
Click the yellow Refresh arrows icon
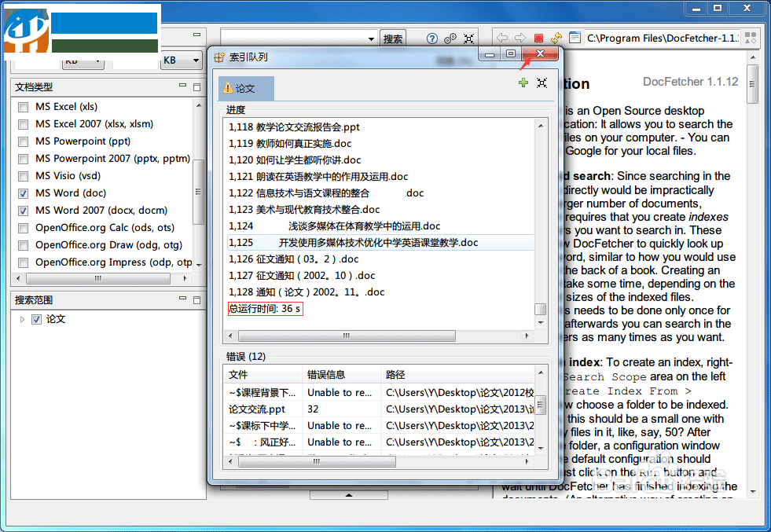tap(556, 37)
